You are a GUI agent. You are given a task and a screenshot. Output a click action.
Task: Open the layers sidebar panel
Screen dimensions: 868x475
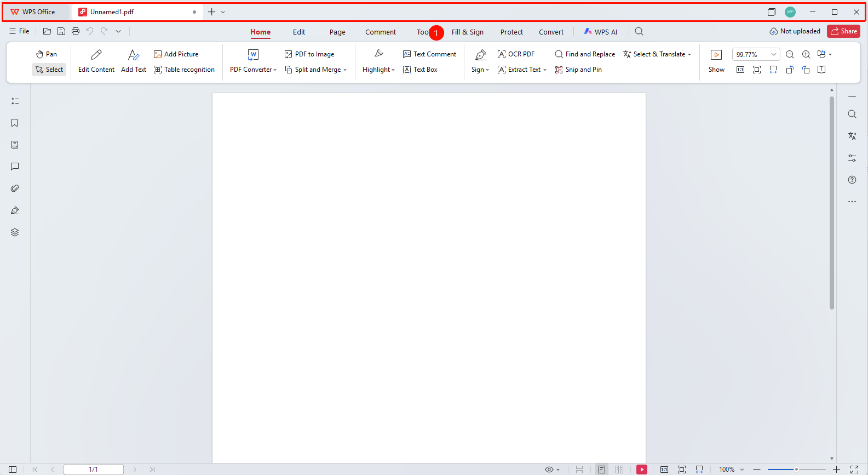coord(15,232)
